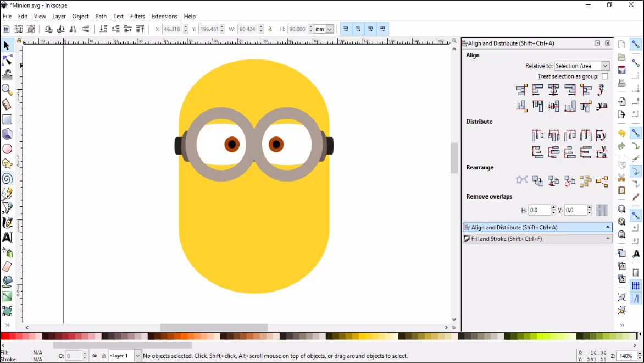Viewport: 644px width, 363px height.
Task: Select the Calligraphy tool
Action: (7, 222)
